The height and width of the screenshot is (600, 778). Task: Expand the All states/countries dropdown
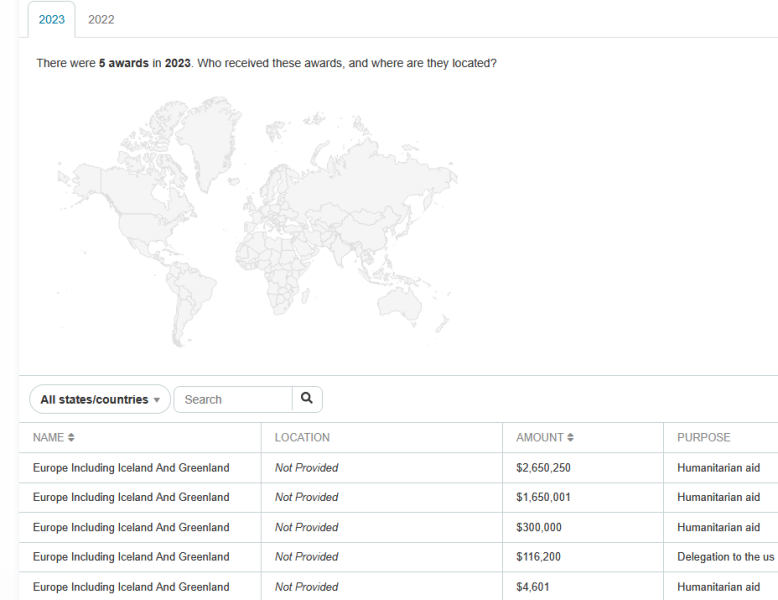tap(100, 399)
